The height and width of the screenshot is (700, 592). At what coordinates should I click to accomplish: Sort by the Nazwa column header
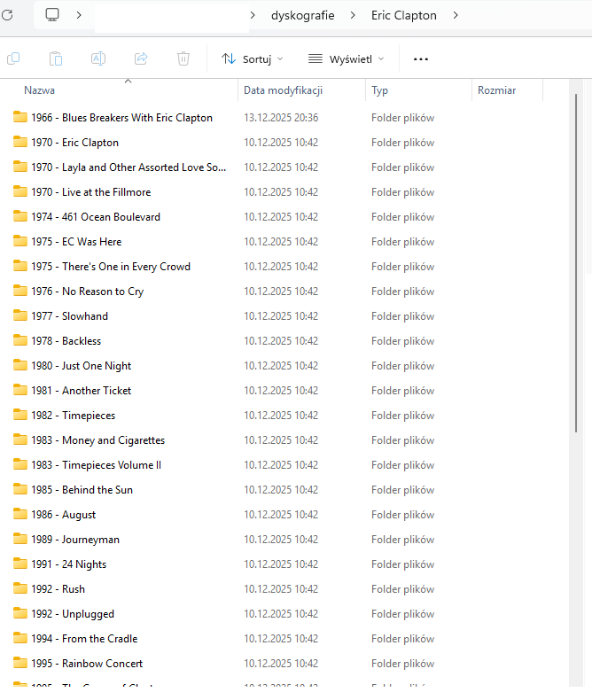coord(40,90)
